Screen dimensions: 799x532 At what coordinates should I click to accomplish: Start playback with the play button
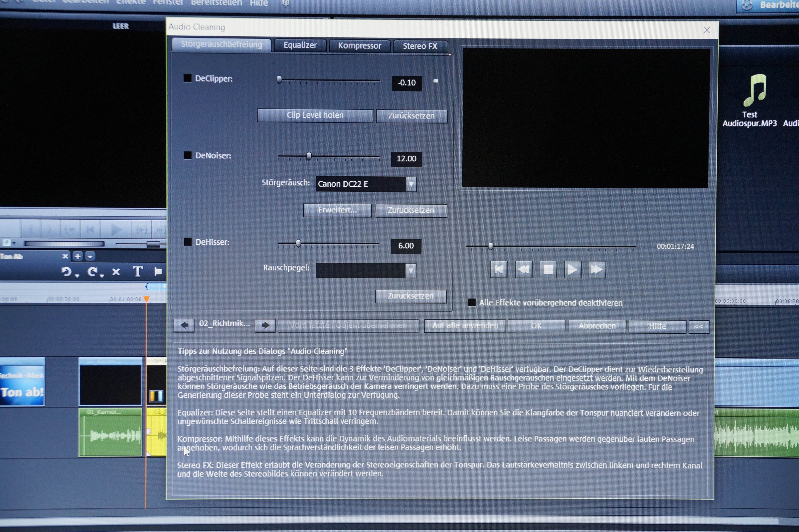coord(572,270)
